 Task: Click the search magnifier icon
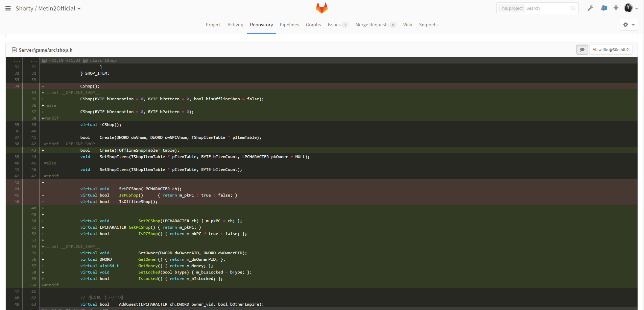[573, 8]
